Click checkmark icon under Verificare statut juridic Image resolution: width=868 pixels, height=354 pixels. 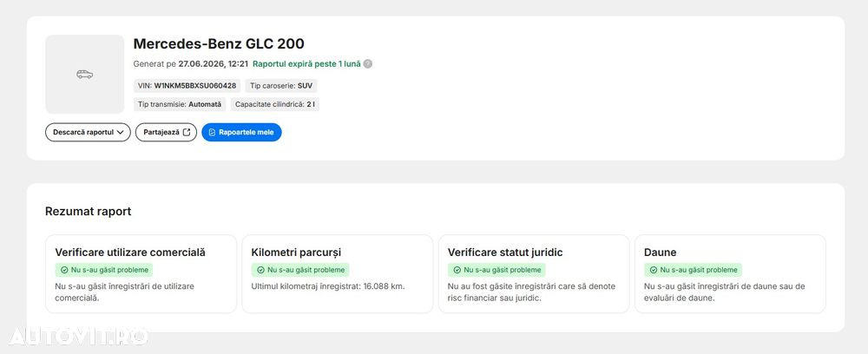click(x=457, y=270)
